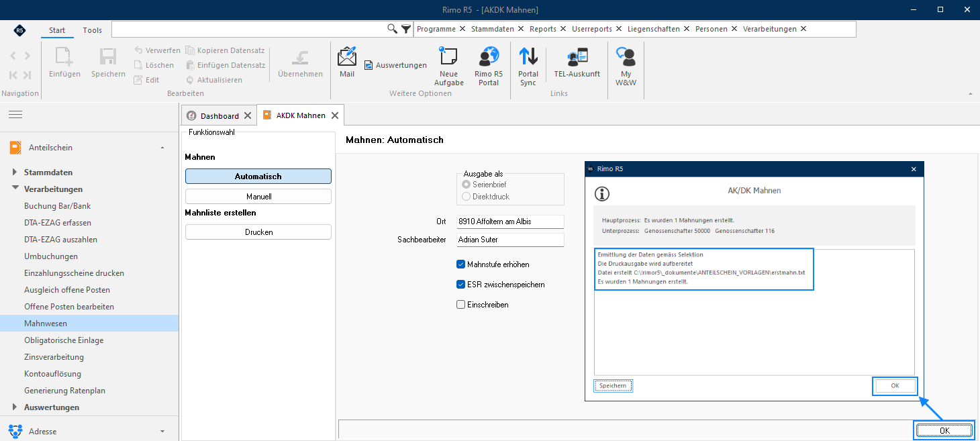Viewport: 980px width, 441px height.
Task: Switch to the Tools ribbon tab
Action: point(93,30)
